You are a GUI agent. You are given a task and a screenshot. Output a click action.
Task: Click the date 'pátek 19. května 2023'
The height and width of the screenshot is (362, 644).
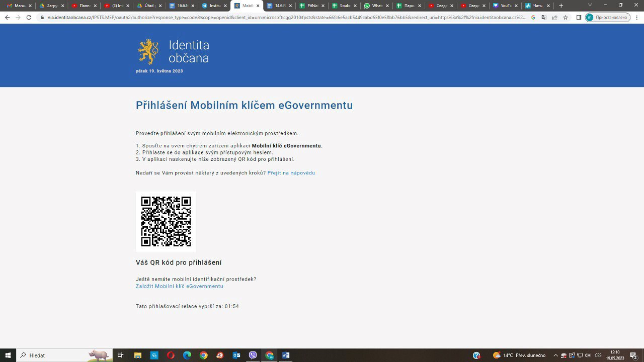[x=159, y=71]
